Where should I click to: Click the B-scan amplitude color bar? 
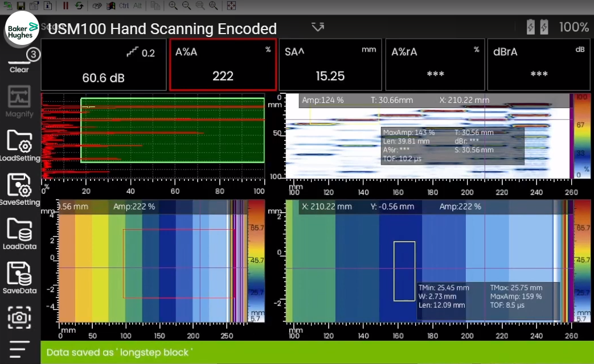(581, 136)
